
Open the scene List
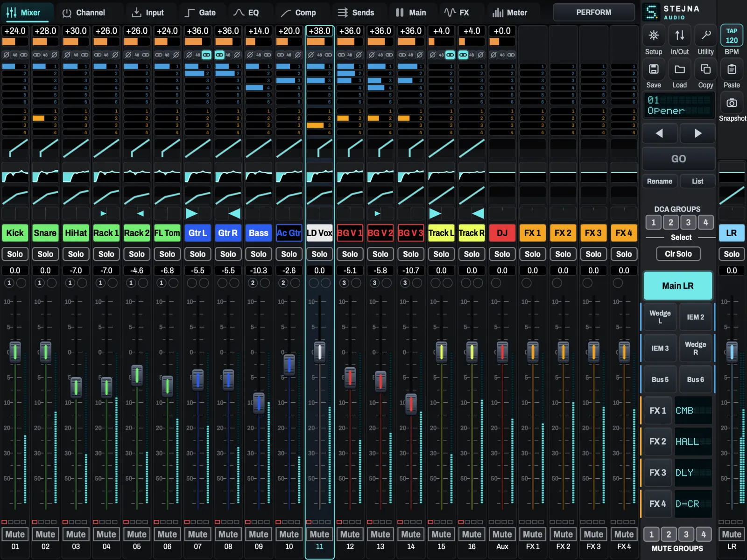click(x=698, y=181)
